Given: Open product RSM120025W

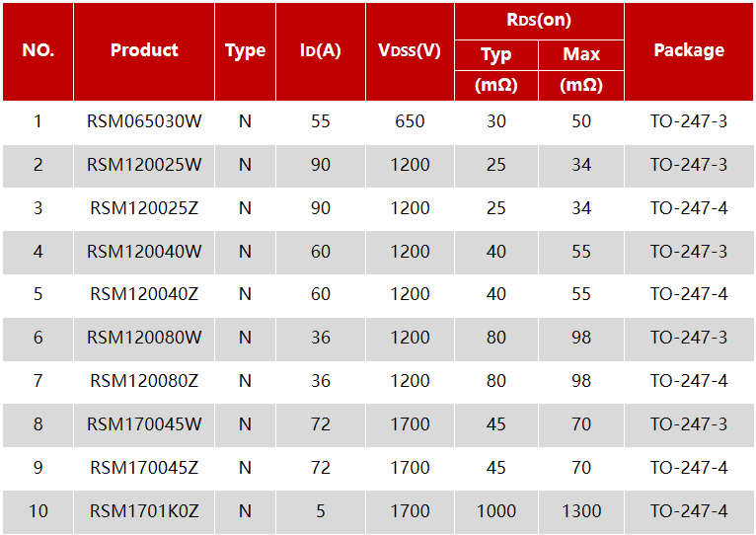Looking at the screenshot, I should coord(144,165).
